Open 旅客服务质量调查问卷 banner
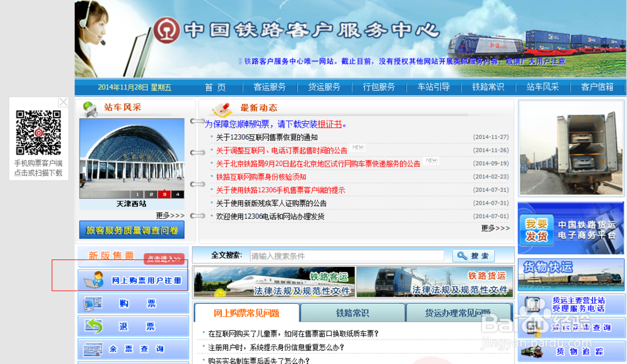 (x=132, y=230)
